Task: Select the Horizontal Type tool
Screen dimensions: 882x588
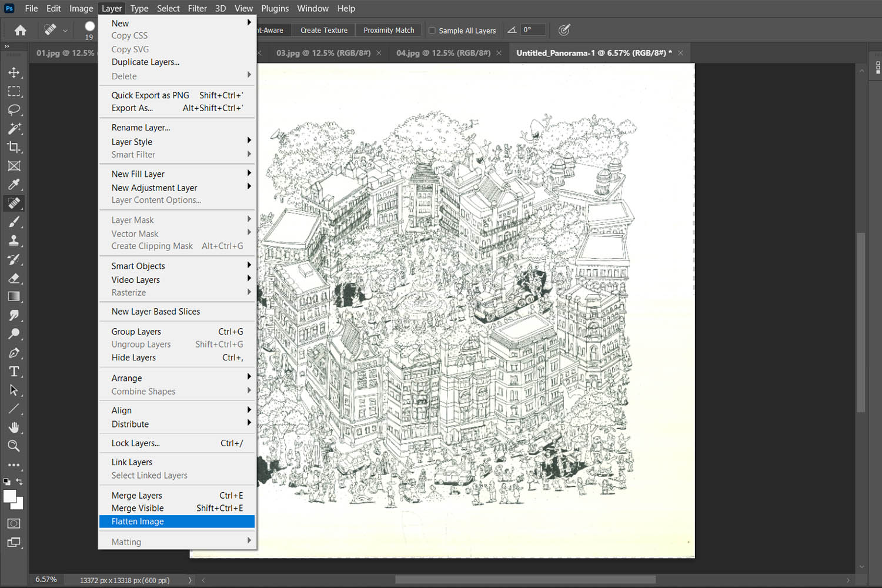Action: coord(14,372)
